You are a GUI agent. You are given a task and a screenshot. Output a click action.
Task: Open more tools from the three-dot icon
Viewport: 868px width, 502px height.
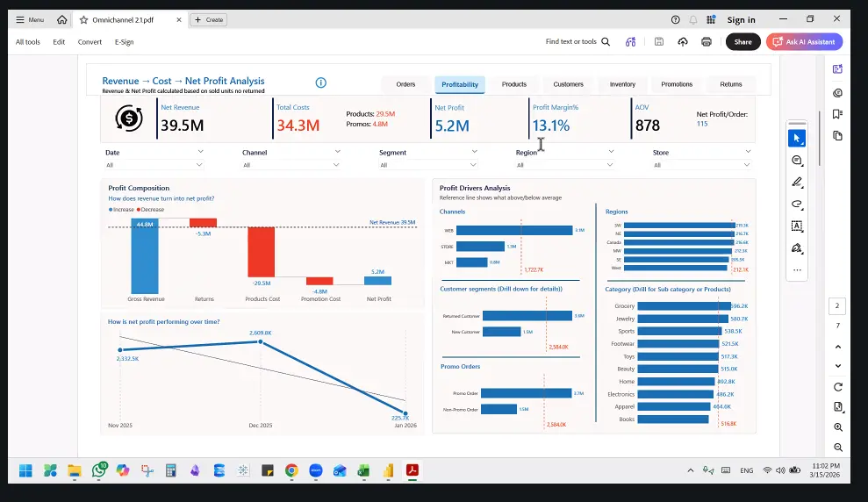click(x=797, y=270)
